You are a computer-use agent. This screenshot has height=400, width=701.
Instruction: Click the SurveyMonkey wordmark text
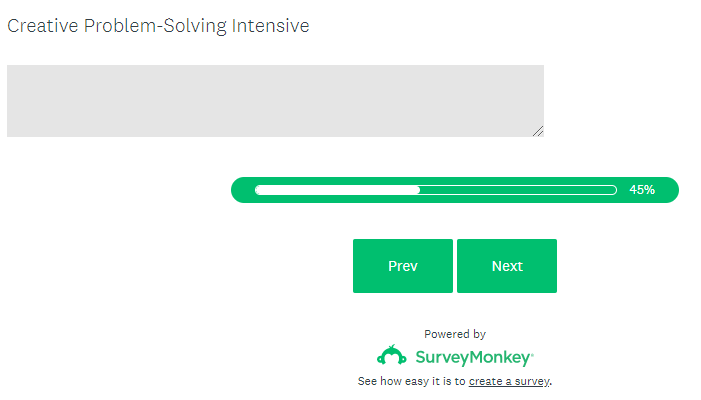[472, 357]
